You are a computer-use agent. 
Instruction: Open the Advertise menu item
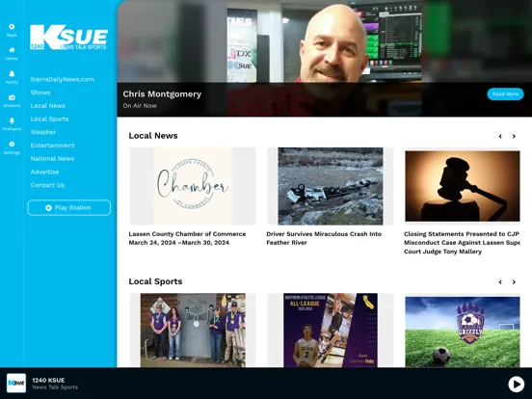tap(44, 172)
